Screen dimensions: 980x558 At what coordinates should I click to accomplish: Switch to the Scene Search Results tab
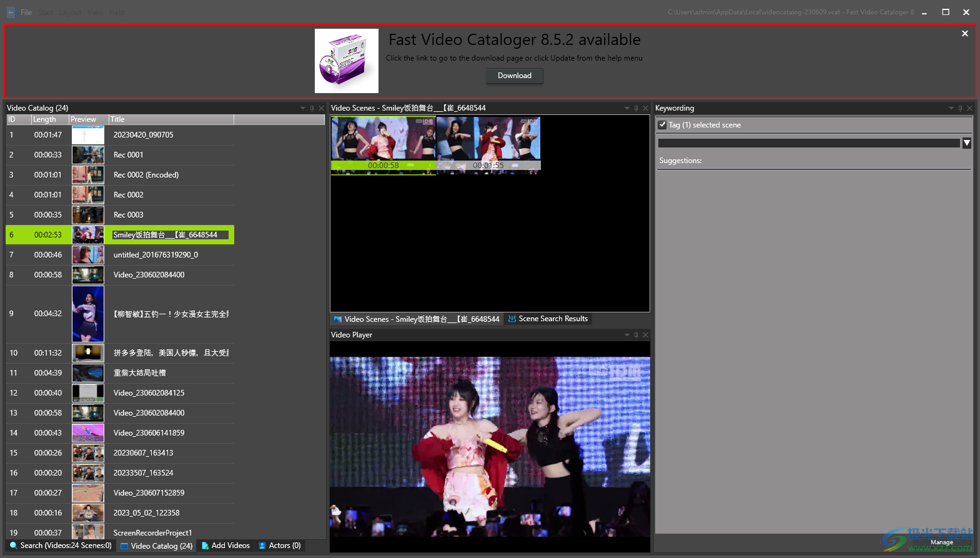click(548, 319)
